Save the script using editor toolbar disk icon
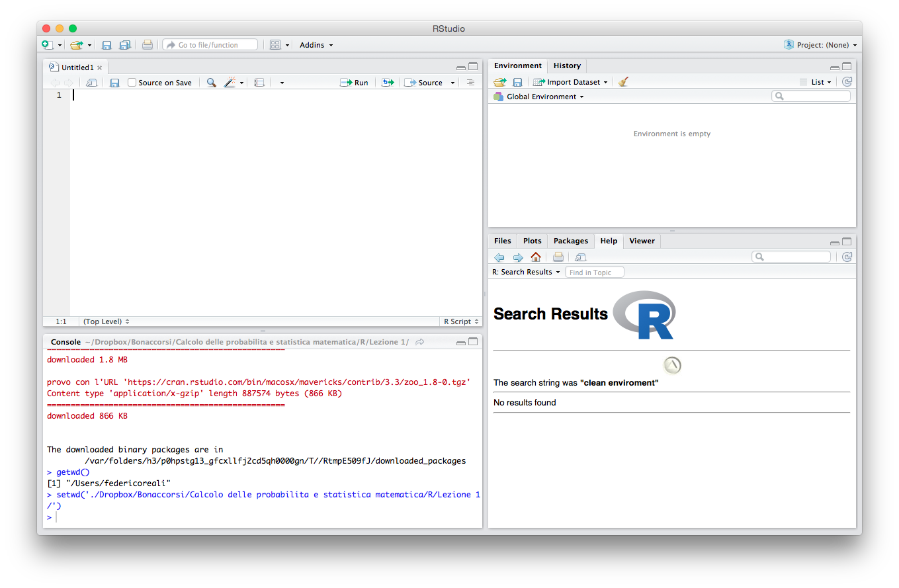The height and width of the screenshot is (588, 899). point(114,83)
